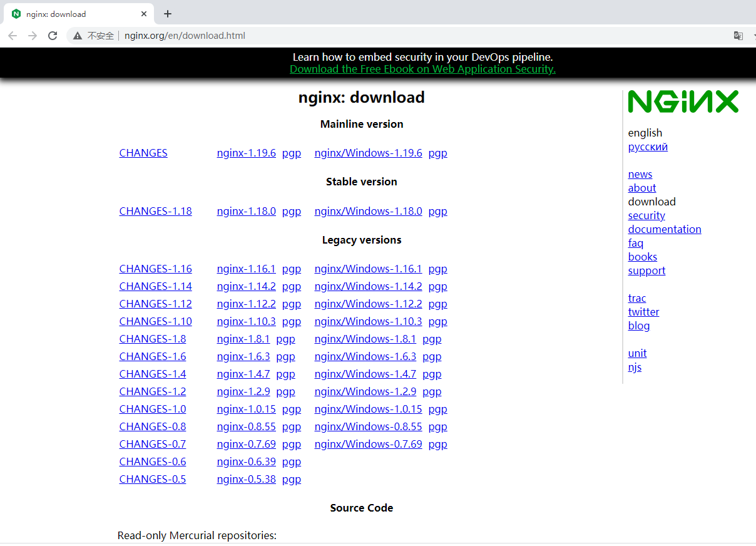Click the 'Mainline version' heading text
Screen dimensions: 756x546
pos(362,124)
